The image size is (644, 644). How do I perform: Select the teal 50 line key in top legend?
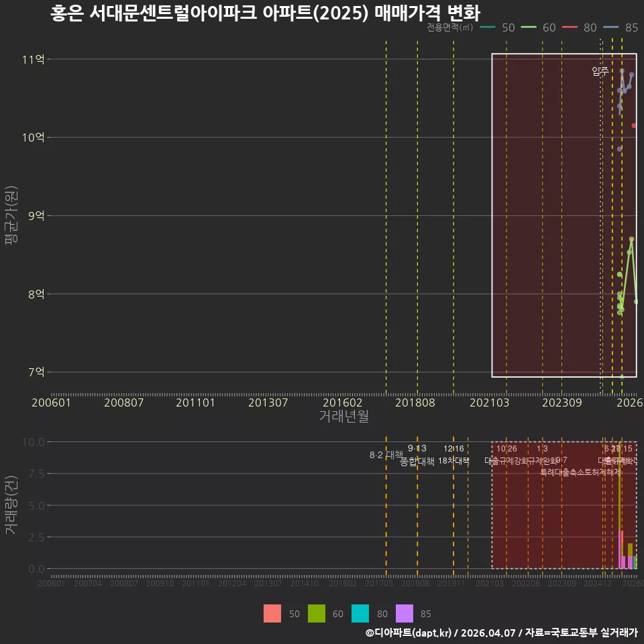488,28
